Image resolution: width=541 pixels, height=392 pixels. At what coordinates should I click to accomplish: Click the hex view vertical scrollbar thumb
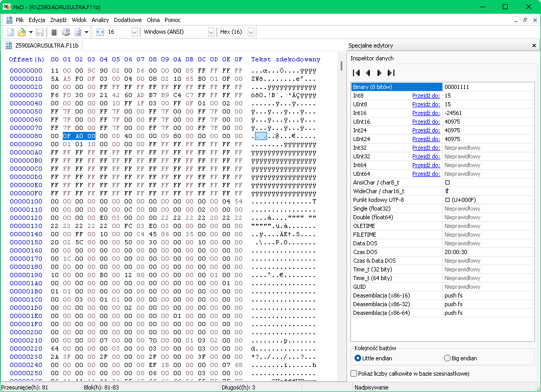click(x=341, y=66)
